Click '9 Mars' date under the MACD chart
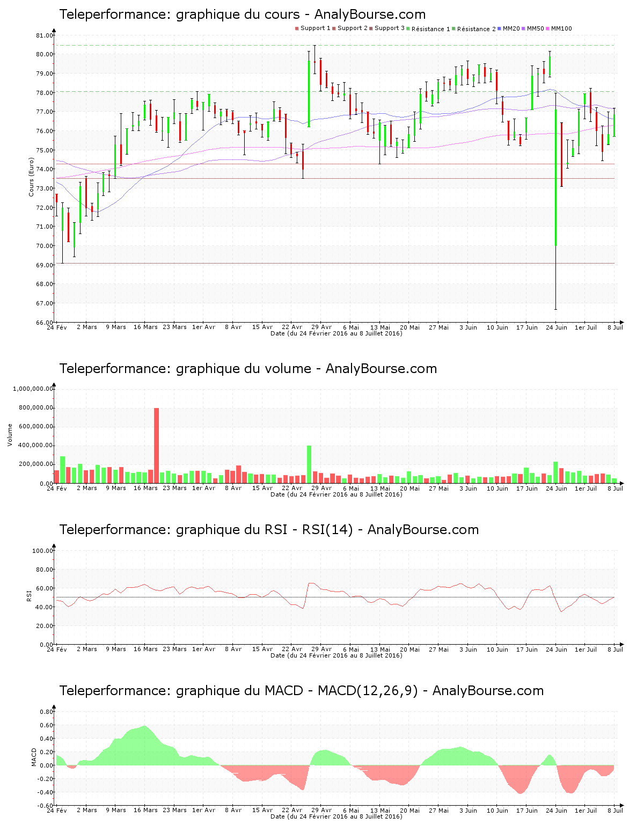644x832 pixels. (116, 810)
